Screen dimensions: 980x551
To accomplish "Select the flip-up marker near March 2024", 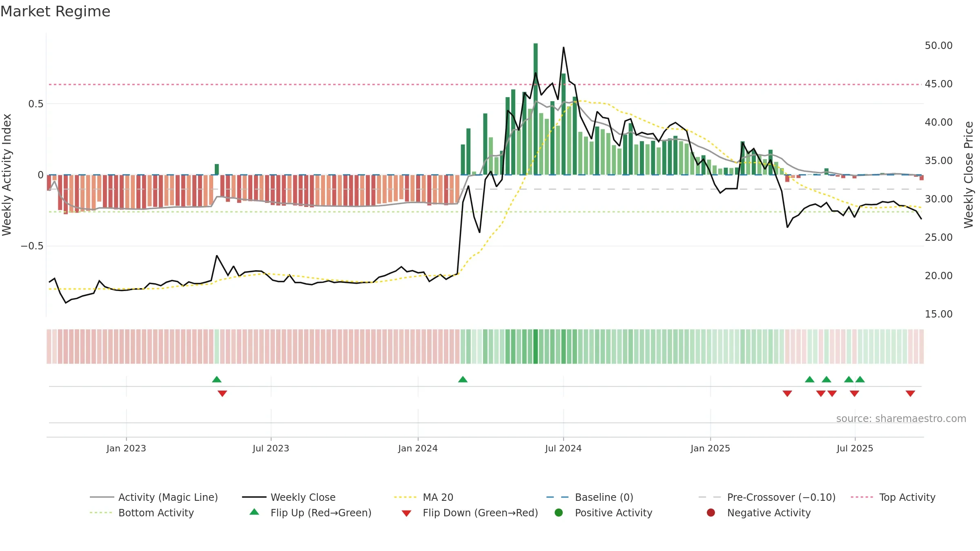I will [463, 379].
